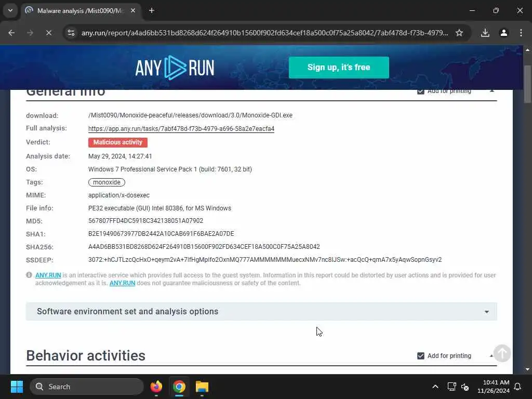The height and width of the screenshot is (399, 532).
Task: Toggle Add for printing for General info
Action: [x=421, y=91]
